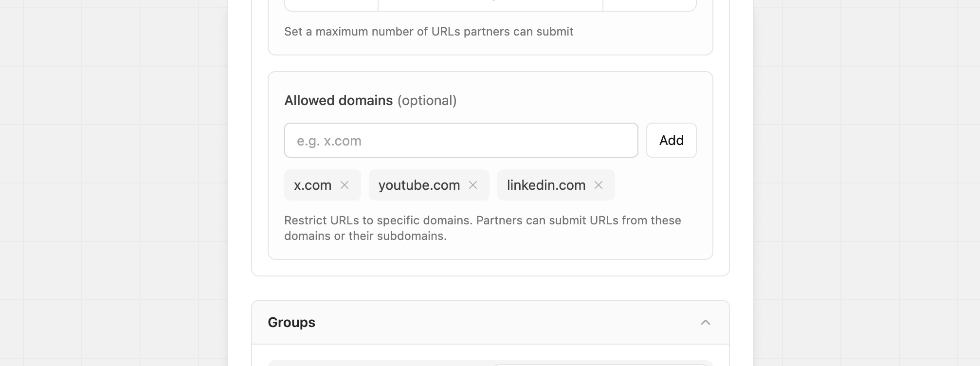980x366 pixels.
Task: Remove the linkedin.com domain chip
Action: pos(599,185)
